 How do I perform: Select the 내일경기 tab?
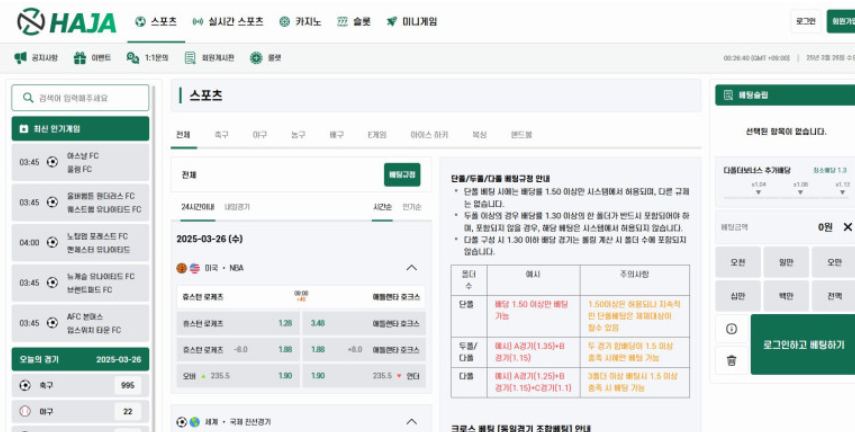tap(237, 207)
